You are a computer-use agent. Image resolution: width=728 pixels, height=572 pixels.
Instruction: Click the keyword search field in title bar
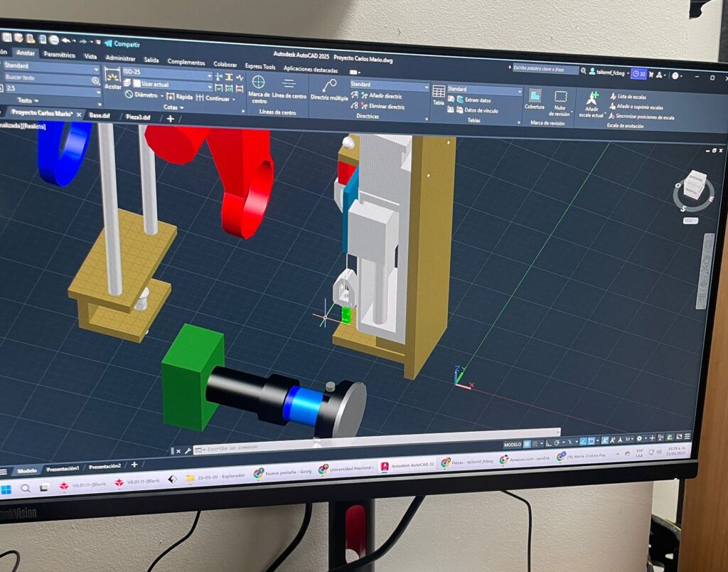point(545,69)
